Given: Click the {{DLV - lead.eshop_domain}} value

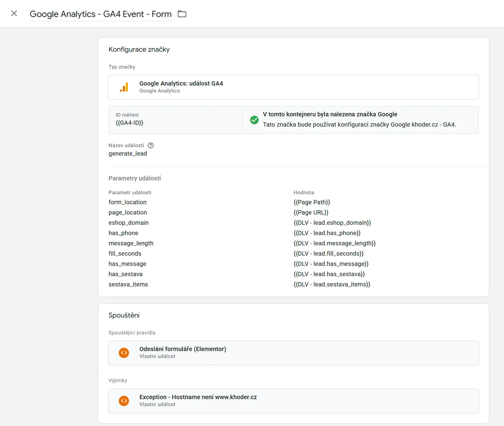Looking at the screenshot, I should 332,223.
